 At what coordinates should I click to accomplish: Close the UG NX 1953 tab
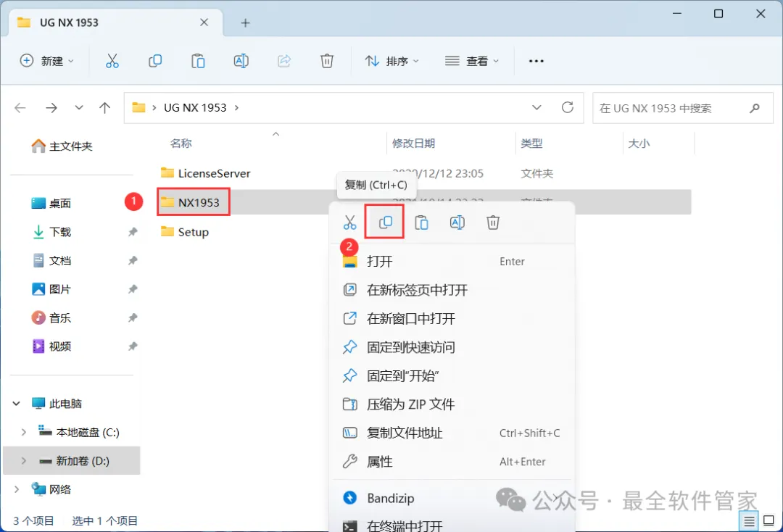204,22
